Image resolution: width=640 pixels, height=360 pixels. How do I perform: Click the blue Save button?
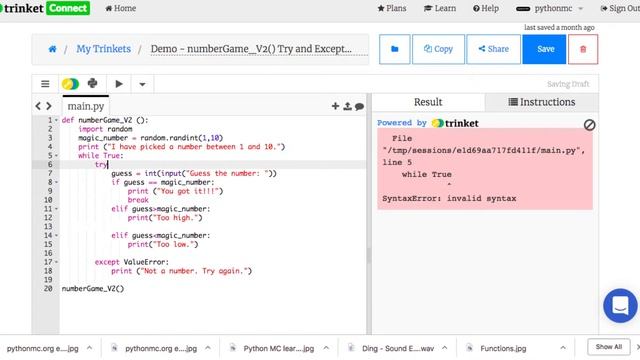544,49
